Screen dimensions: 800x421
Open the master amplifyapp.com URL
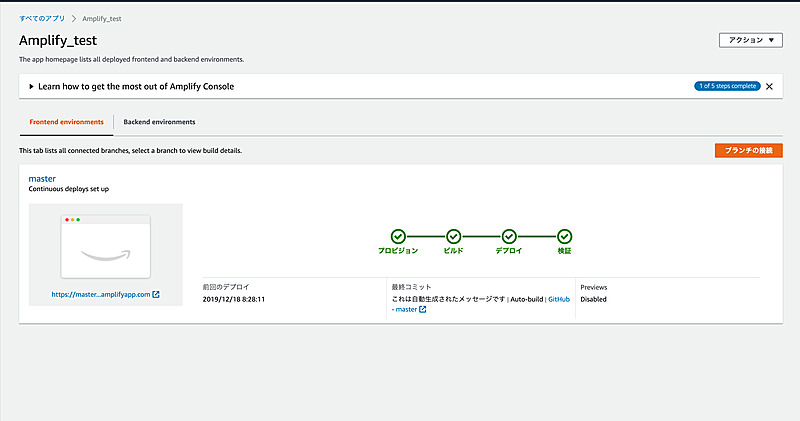pyautogui.click(x=100, y=295)
